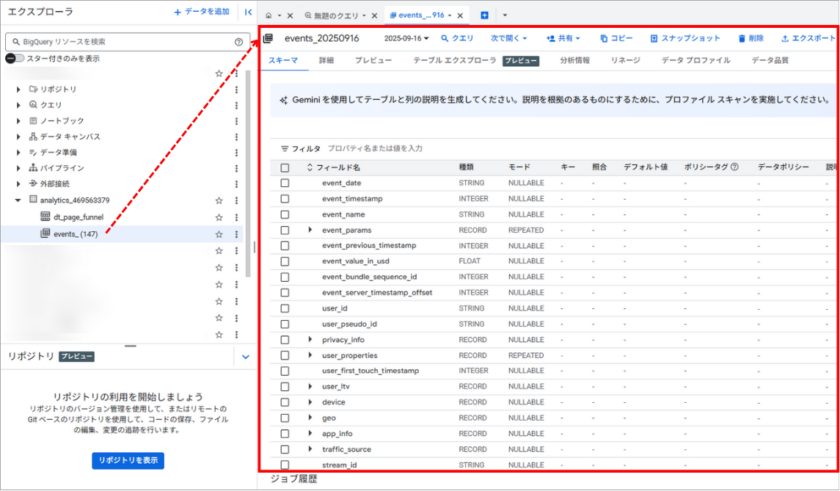Tick the user_id row checkbox
840x491 pixels.
(285, 308)
